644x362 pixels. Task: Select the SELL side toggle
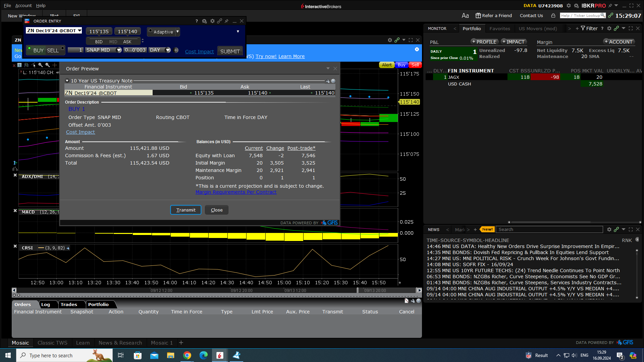53,51
